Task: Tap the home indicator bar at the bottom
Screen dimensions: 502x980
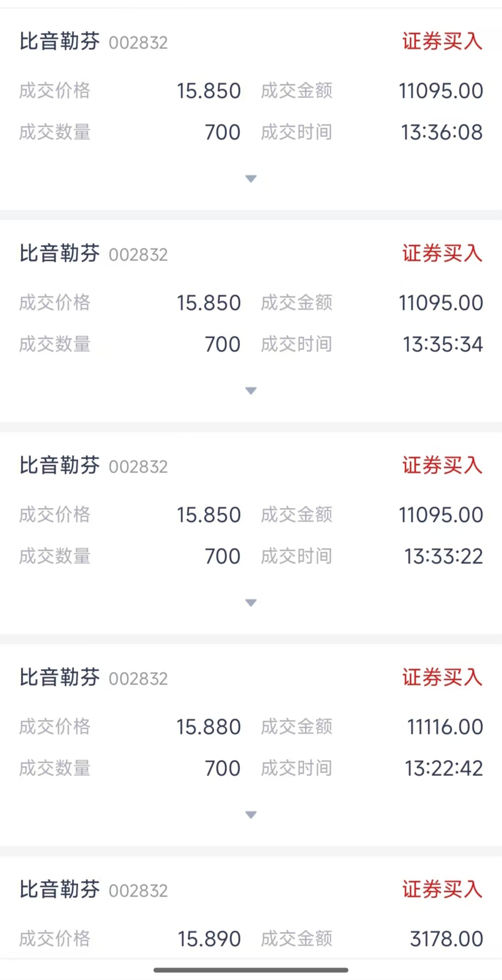Action: (251, 970)
